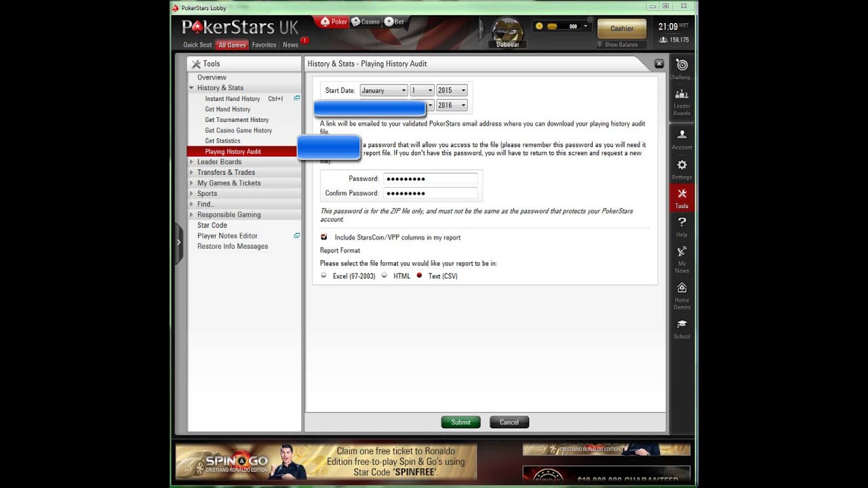This screenshot has width=868, height=488.
Task: Click into the Confirm Password field
Action: tap(431, 193)
